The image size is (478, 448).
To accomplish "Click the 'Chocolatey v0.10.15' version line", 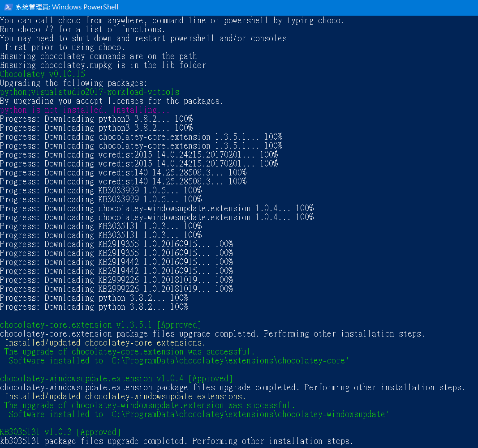I will 43,74.
